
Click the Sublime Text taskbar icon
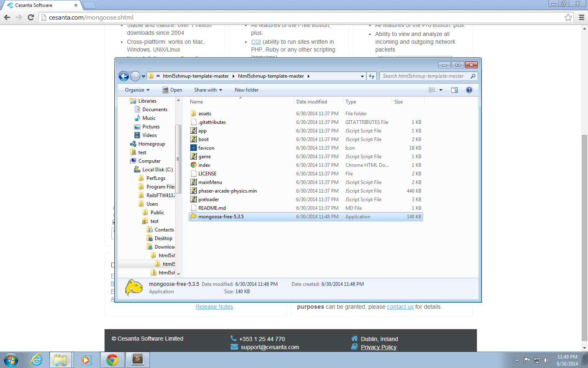138,360
